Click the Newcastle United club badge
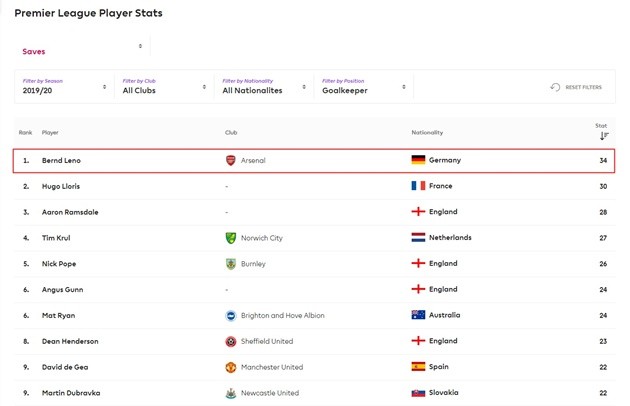The image size is (630, 406). pos(232,394)
